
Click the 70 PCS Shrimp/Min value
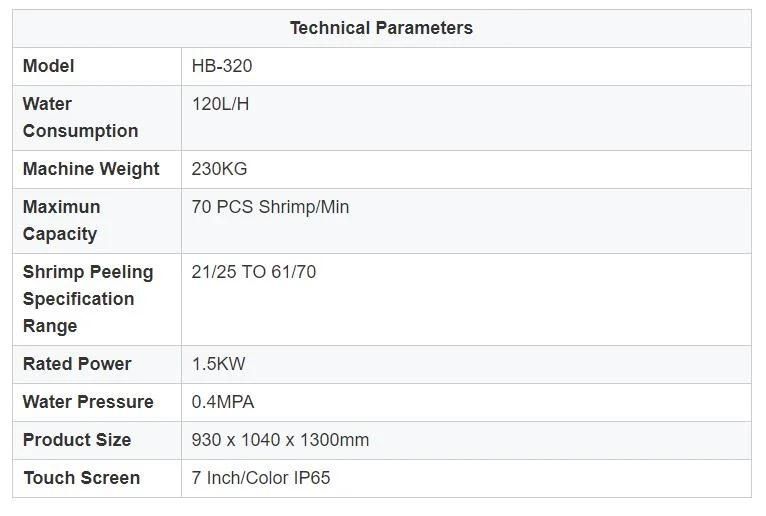click(270, 207)
